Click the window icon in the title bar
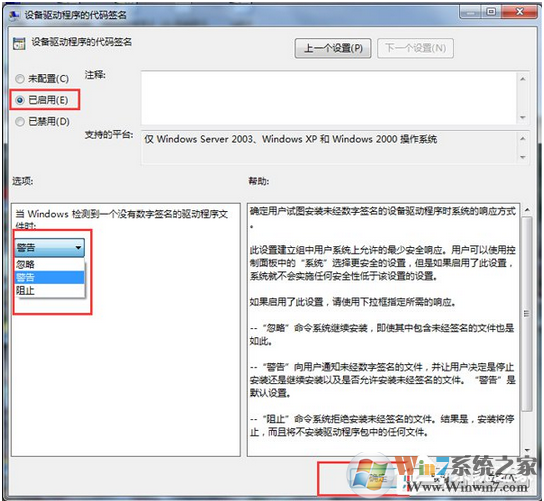This screenshot has width=544, height=501. (14, 15)
